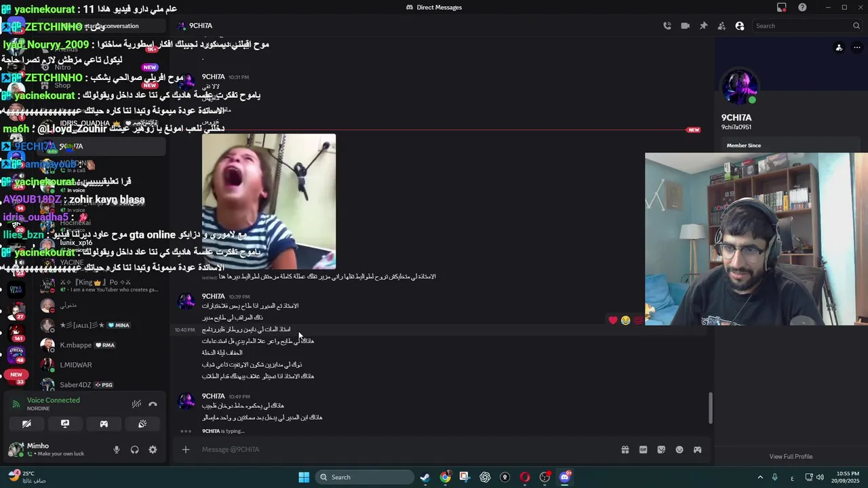This screenshot has height=488, width=868.
Task: Deafen the headphones
Action: [x=134, y=449]
